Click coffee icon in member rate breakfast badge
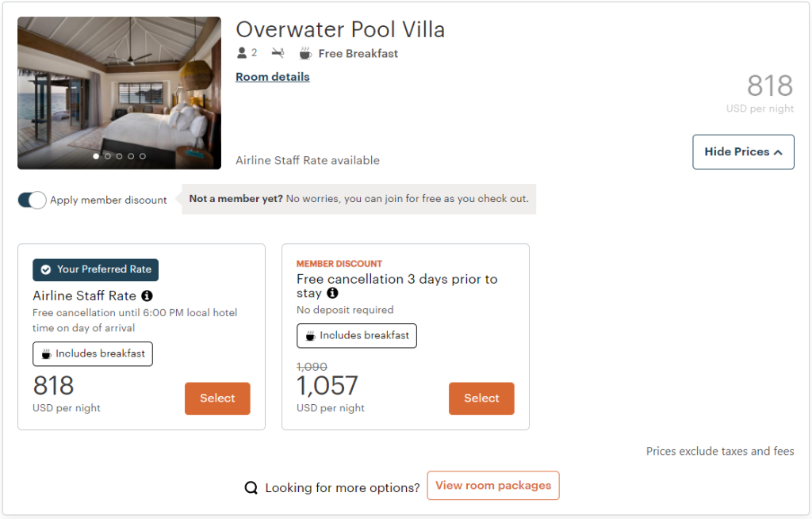Image resolution: width=812 pixels, height=519 pixels. pyautogui.click(x=311, y=336)
